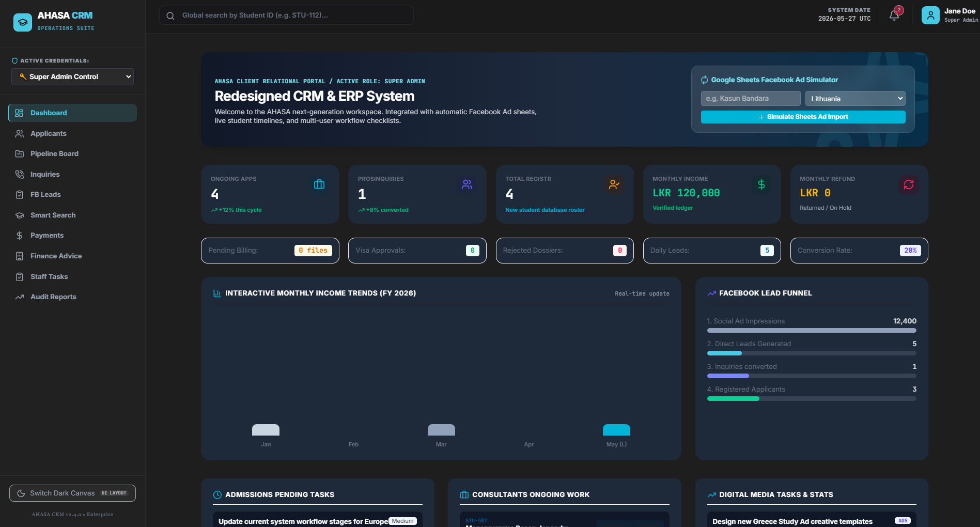Click the global search magnifier icon

point(170,16)
